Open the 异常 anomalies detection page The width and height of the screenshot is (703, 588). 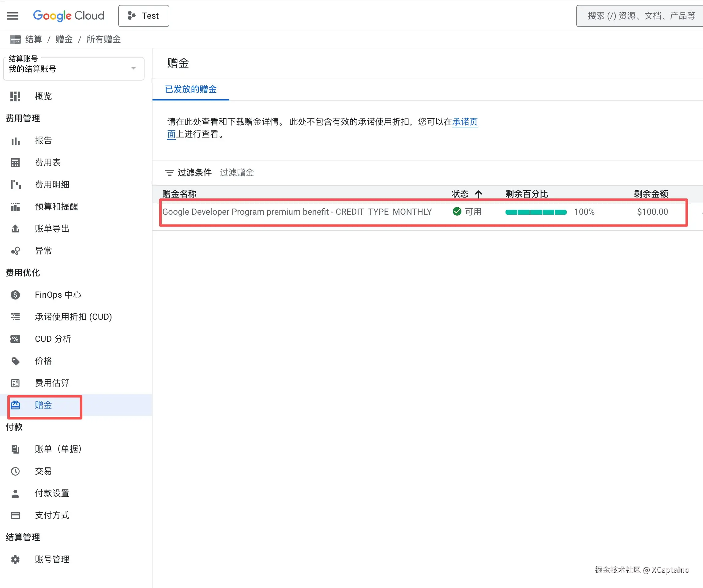43,251
